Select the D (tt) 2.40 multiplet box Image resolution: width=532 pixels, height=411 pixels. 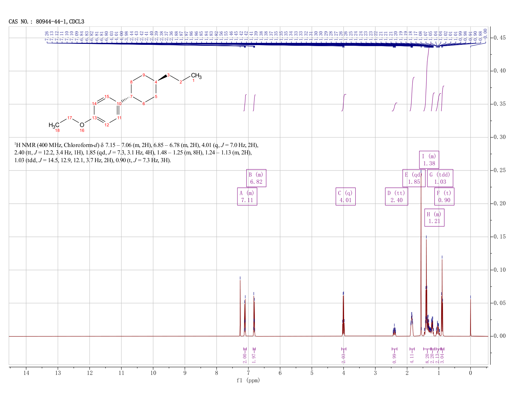(x=397, y=196)
